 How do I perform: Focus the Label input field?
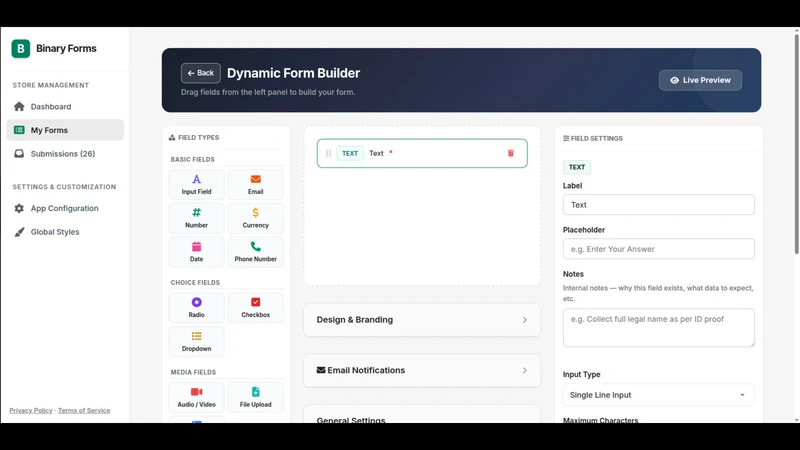tap(659, 205)
